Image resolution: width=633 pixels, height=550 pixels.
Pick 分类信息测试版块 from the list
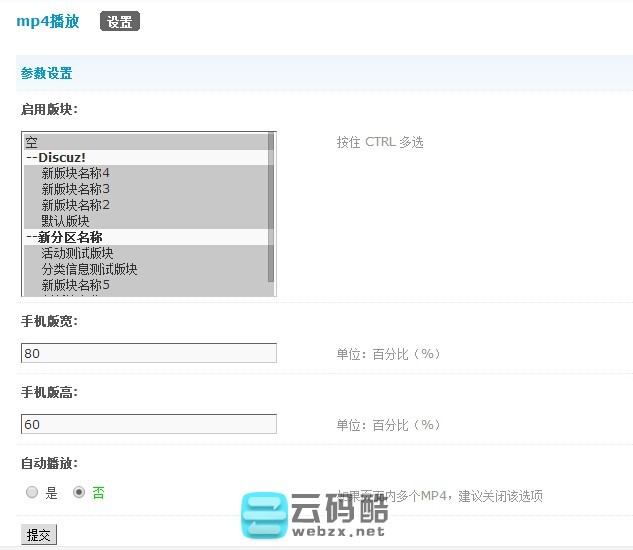click(x=89, y=269)
